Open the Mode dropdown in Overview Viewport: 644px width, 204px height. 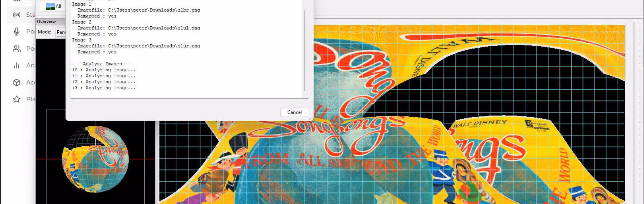point(61,32)
